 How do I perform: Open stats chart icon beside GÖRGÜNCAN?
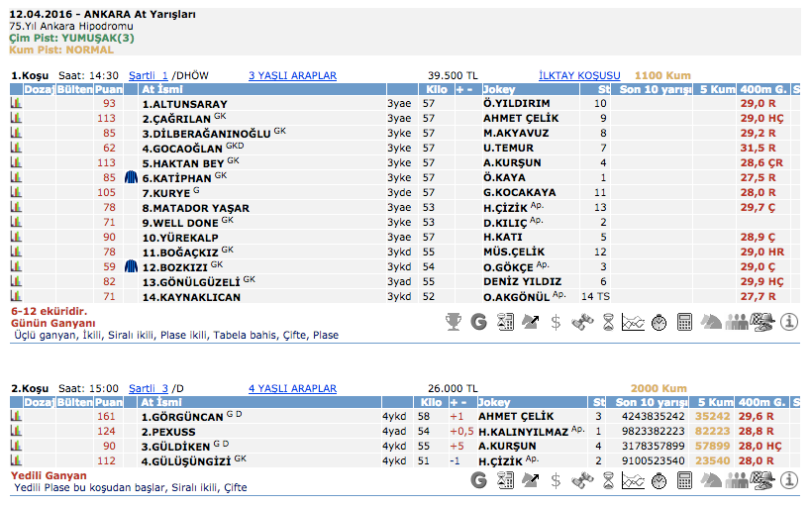click(x=16, y=417)
